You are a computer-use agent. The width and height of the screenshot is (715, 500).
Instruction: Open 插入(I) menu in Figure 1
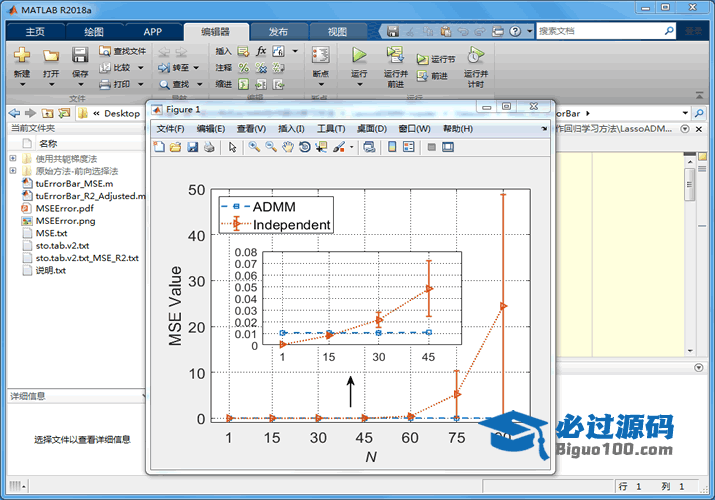click(291, 129)
